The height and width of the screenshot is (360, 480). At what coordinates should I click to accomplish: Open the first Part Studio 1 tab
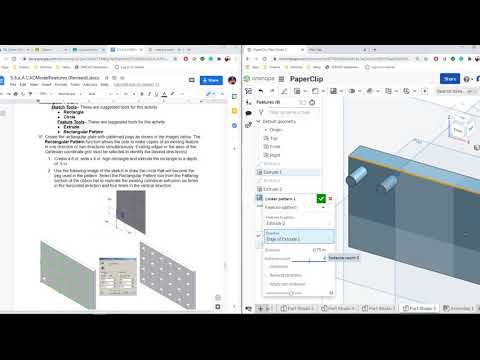click(x=297, y=308)
